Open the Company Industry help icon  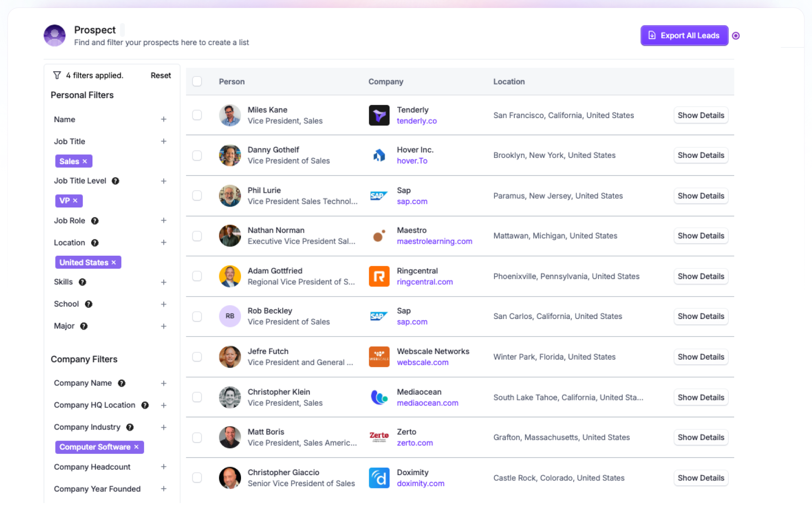130,427
